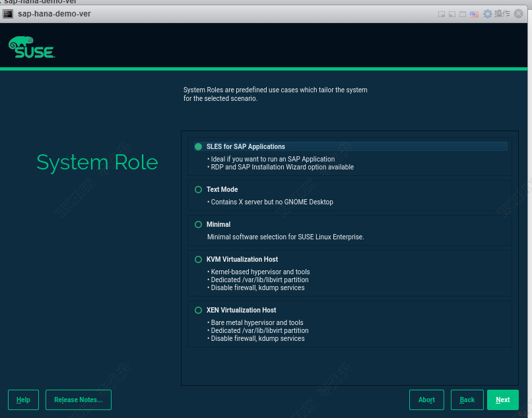Screen dimensions: 532x418
Task: Close the sap-hana-demo-ver console window
Action: coord(518,14)
